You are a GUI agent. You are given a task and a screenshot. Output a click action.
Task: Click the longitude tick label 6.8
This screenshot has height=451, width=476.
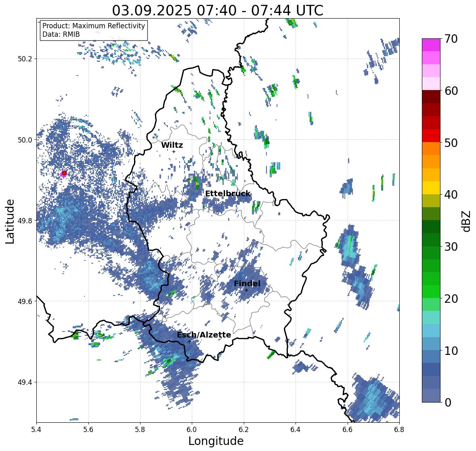(399, 429)
